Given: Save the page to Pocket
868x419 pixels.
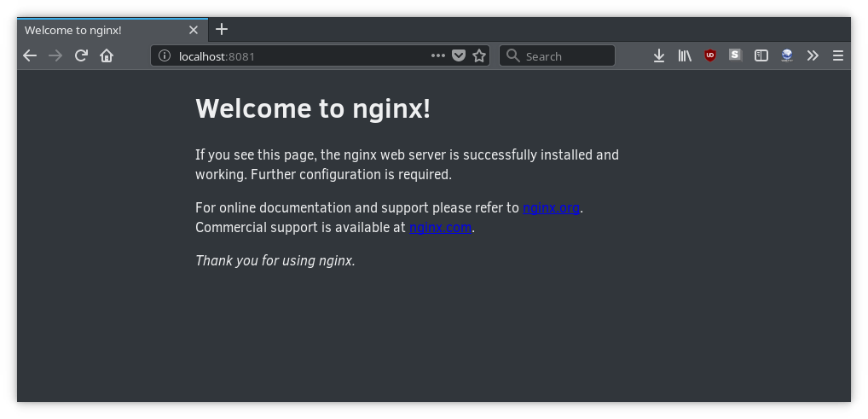Looking at the screenshot, I should click(x=459, y=55).
